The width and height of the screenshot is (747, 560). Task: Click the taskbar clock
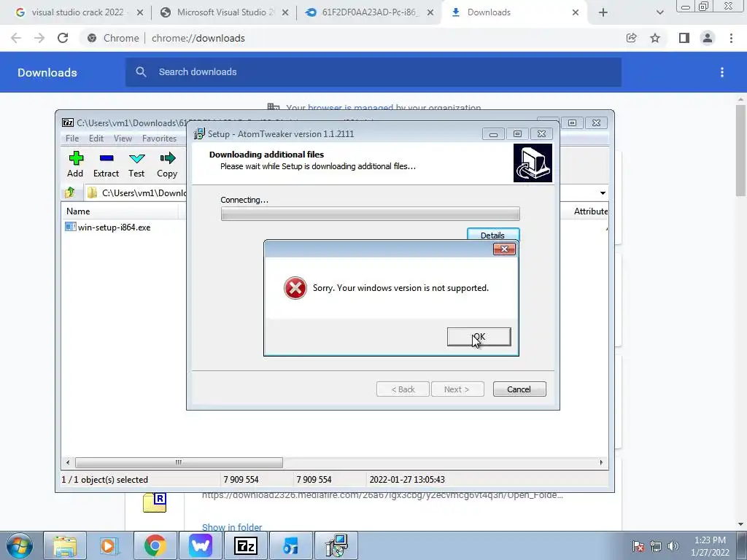710,546
